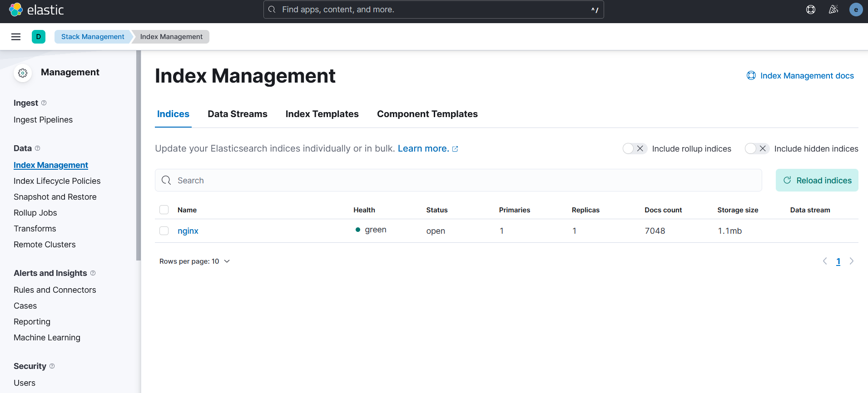The image size is (868, 393).
Task: Open Reporting in sidebar
Action: 32,322
